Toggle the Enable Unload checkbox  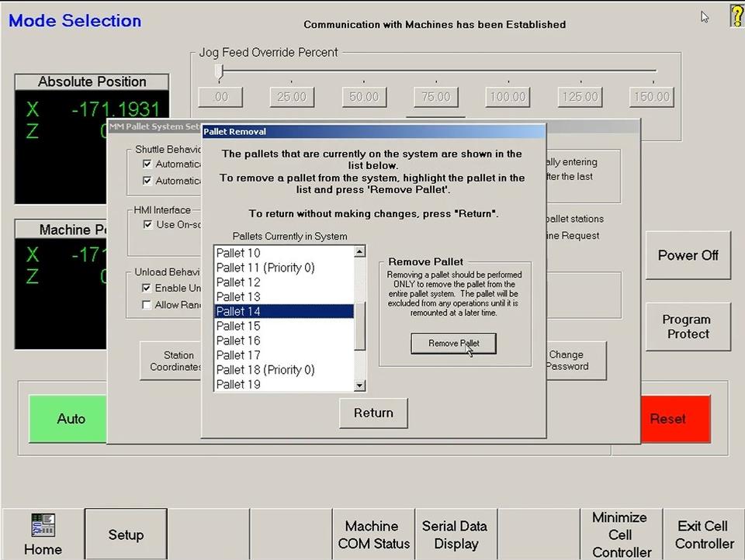point(147,288)
